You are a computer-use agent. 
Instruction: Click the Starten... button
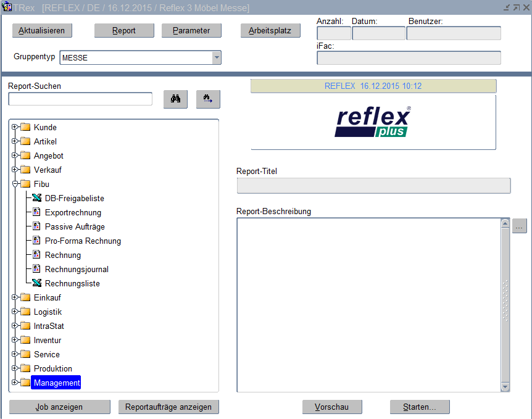[420, 407]
